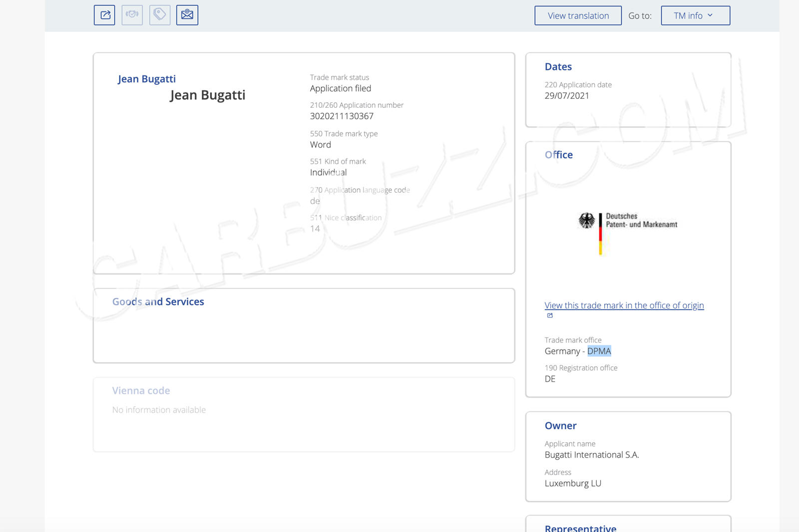Click the Goods and Services heading
Image resolution: width=799 pixels, height=532 pixels.
[x=158, y=301]
